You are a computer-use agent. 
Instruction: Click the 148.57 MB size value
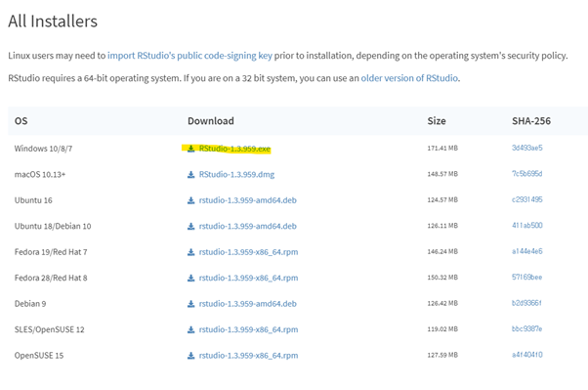[x=442, y=174]
